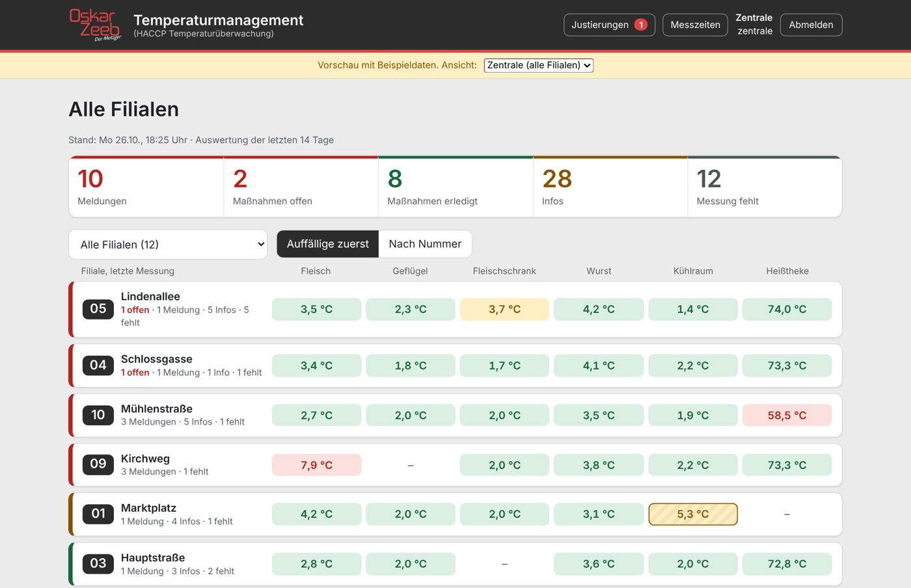911x588 pixels.
Task: Open the Kirchweg branch name
Action: coord(145,459)
